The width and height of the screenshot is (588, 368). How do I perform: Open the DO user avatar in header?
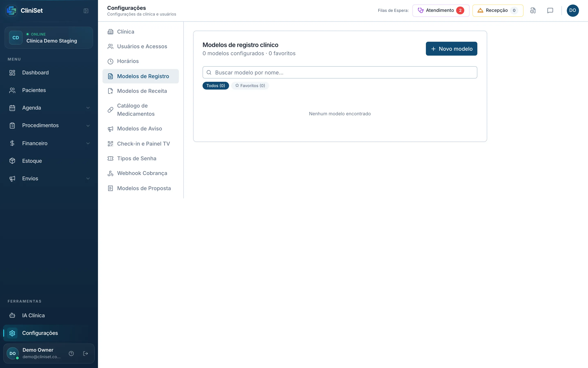coord(573,10)
